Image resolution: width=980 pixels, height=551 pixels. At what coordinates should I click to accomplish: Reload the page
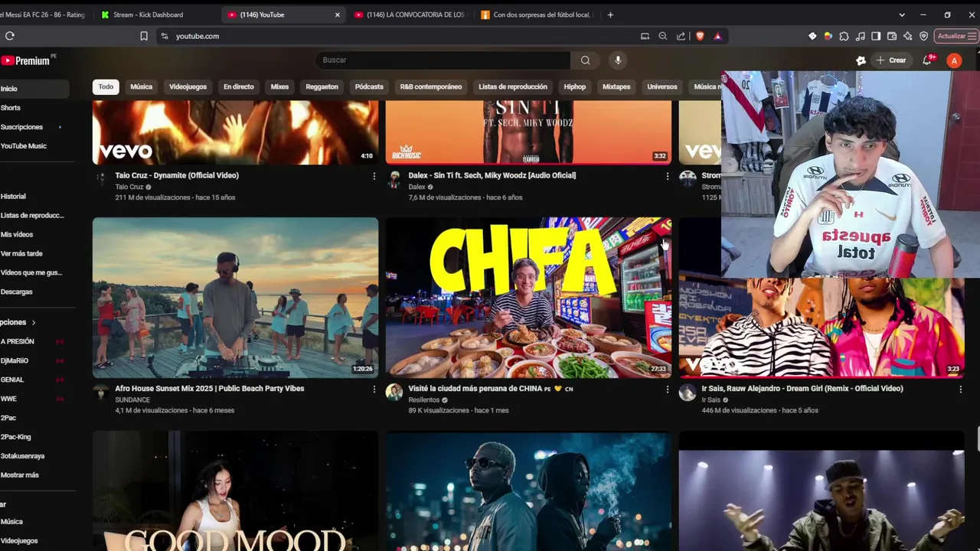coord(10,36)
